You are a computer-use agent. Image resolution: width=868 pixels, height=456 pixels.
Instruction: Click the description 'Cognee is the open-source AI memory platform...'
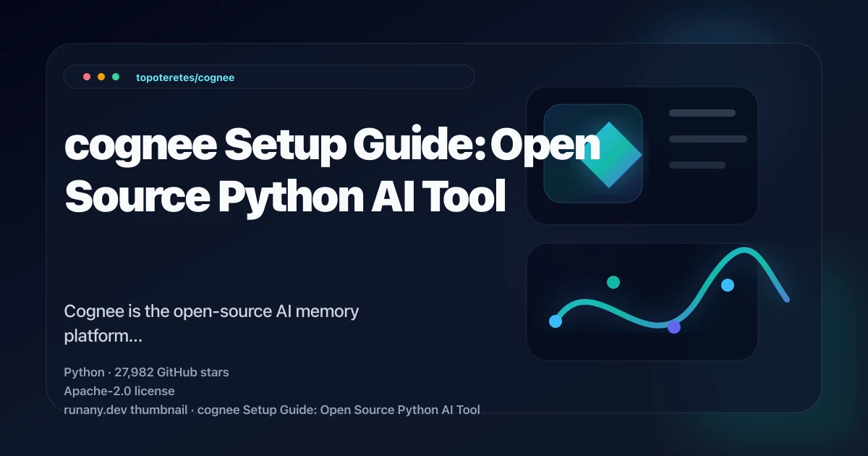point(212,324)
